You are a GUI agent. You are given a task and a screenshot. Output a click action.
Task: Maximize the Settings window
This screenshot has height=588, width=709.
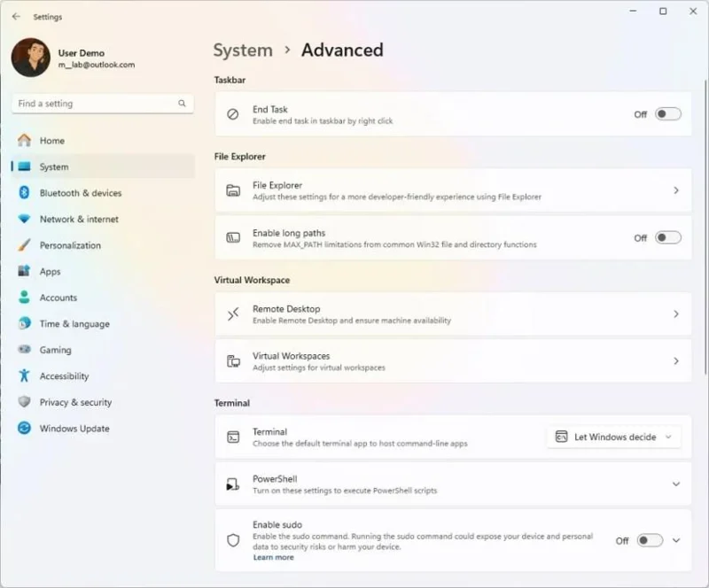(x=663, y=12)
